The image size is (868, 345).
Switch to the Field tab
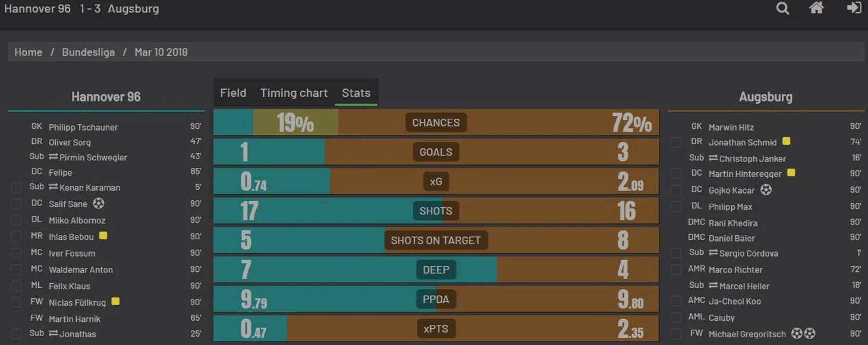pyautogui.click(x=233, y=93)
